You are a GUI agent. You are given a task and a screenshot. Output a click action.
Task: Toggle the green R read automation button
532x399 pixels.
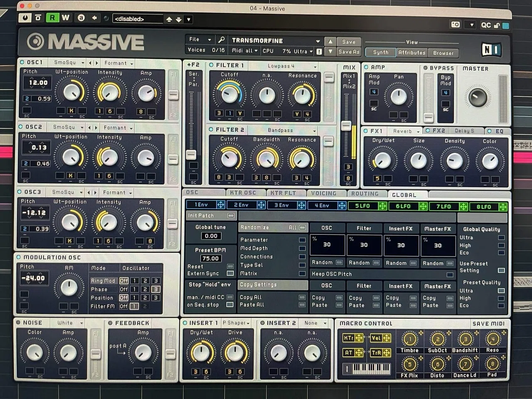click(52, 18)
